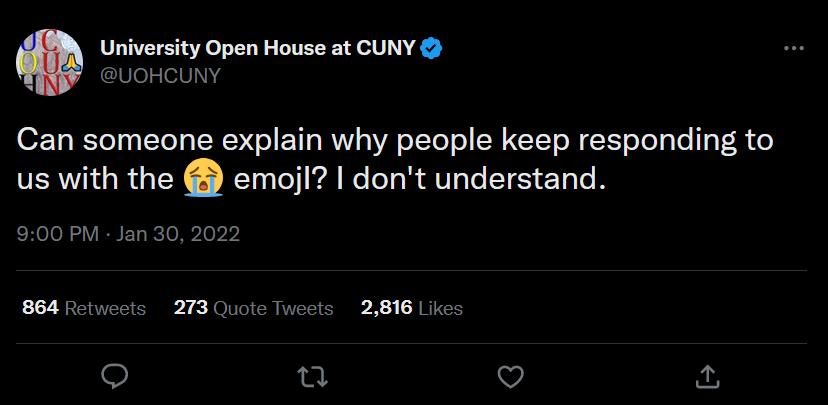This screenshot has width=828, height=405.
Task: Open the University Open House at CUNY name
Action: click(257, 48)
